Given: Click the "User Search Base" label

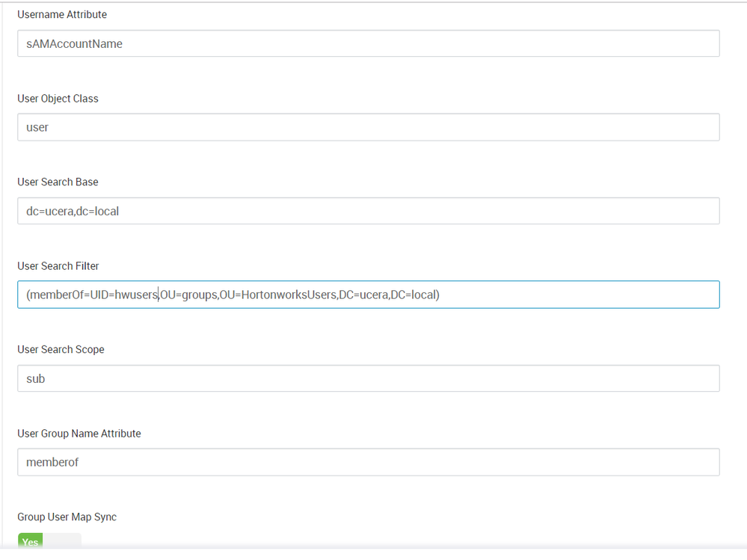Looking at the screenshot, I should [x=58, y=182].
